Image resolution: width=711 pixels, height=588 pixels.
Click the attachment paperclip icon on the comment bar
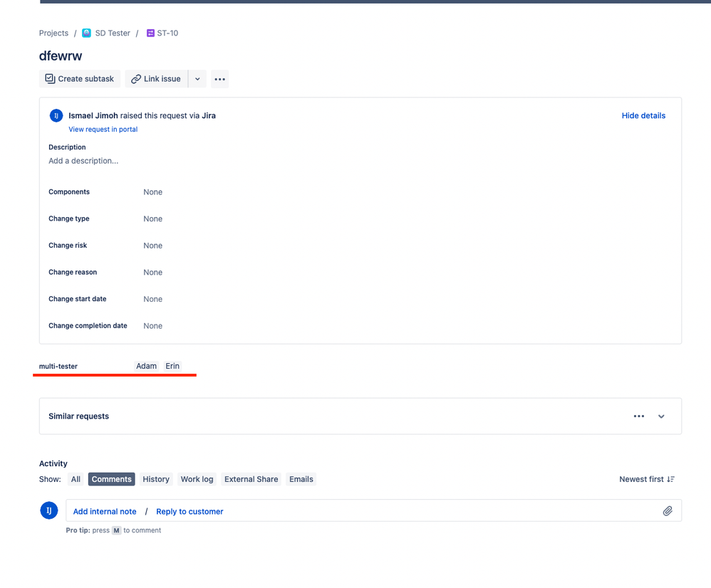tap(668, 510)
